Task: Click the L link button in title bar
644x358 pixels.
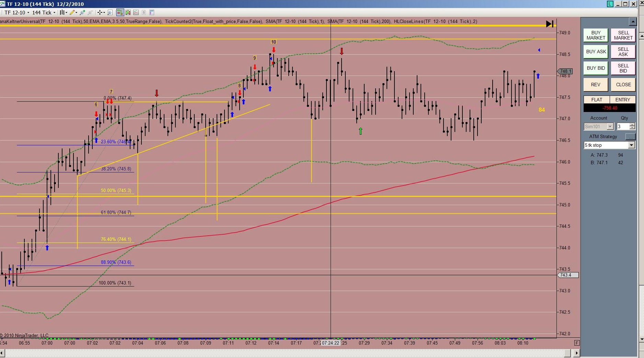Action: tap(610, 4)
